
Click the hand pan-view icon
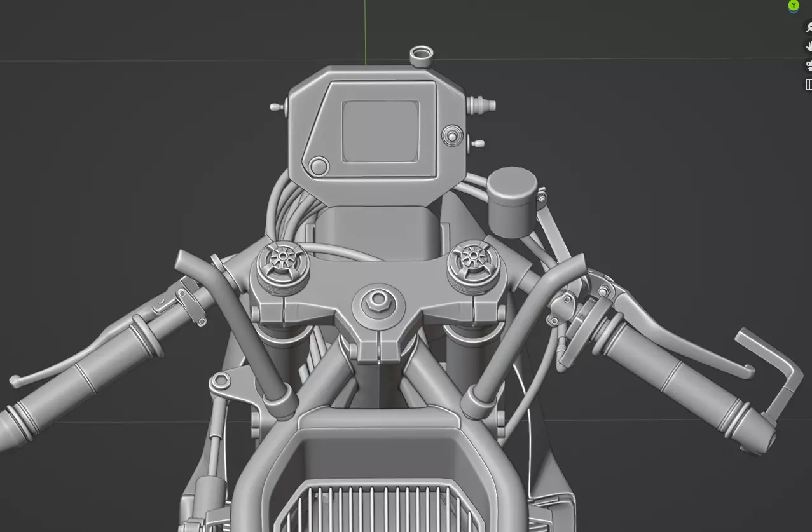809,46
